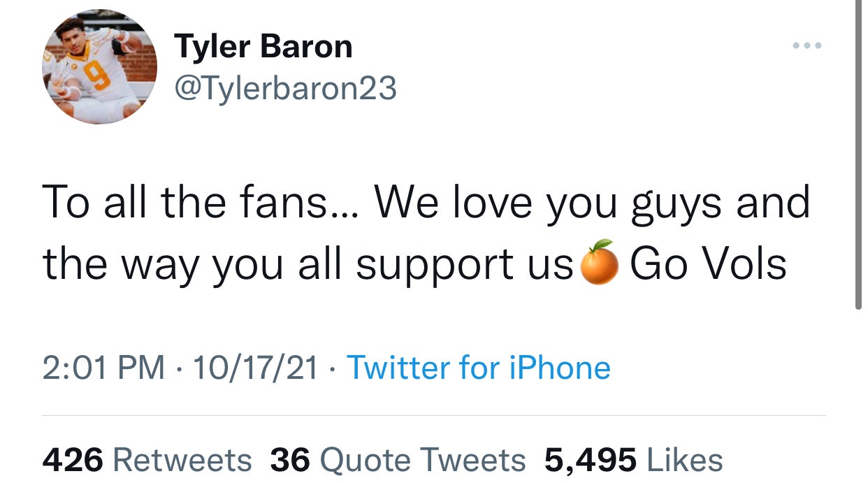Click the orange emoji in the tweet
This screenshot has height=483, width=868.
[600, 263]
